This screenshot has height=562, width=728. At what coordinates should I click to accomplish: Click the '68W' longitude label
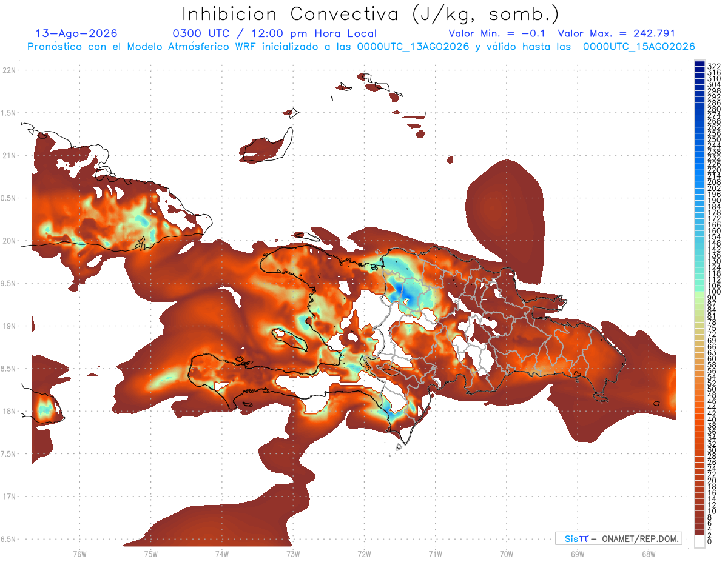pyautogui.click(x=648, y=554)
